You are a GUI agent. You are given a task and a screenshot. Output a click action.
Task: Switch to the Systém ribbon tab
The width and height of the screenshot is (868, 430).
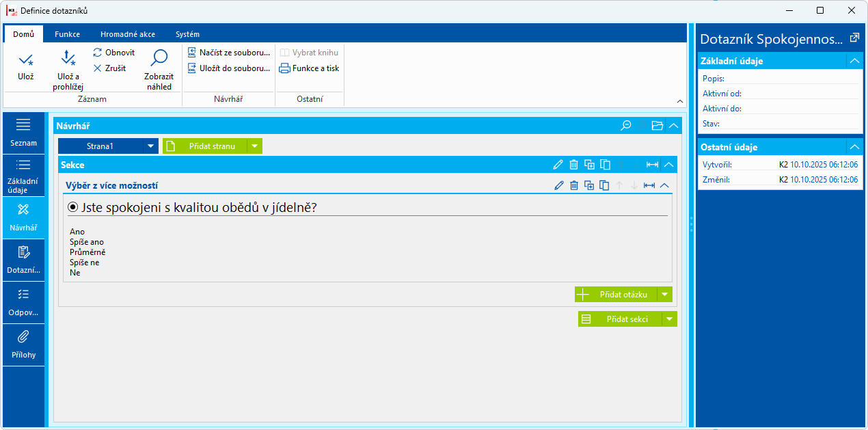click(188, 34)
